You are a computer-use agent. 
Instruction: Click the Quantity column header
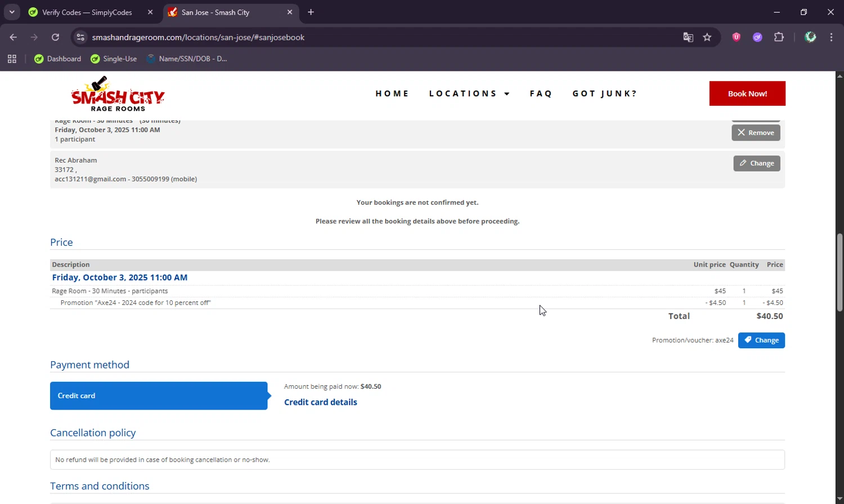pyautogui.click(x=744, y=264)
